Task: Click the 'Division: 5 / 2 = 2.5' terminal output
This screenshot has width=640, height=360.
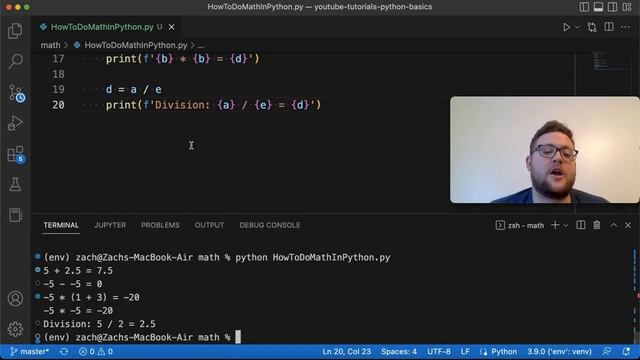Action: 99,324
